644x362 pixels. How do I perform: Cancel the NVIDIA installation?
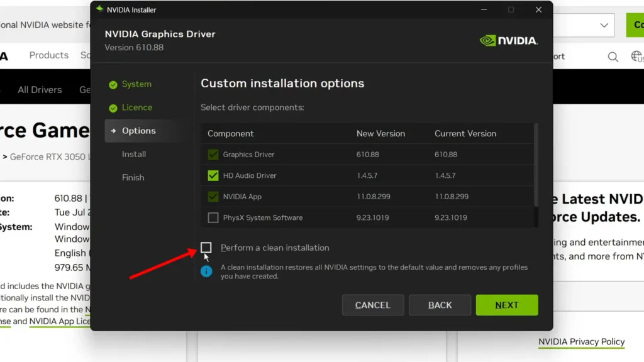372,305
